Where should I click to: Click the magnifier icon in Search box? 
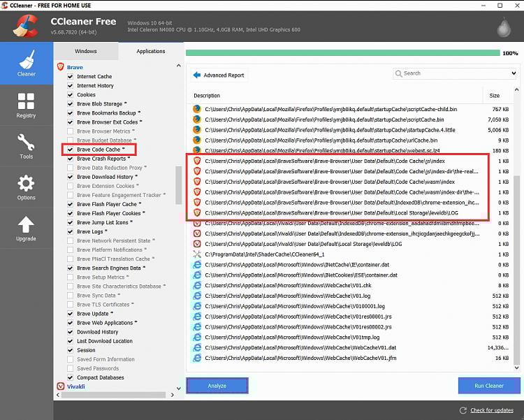click(398, 73)
